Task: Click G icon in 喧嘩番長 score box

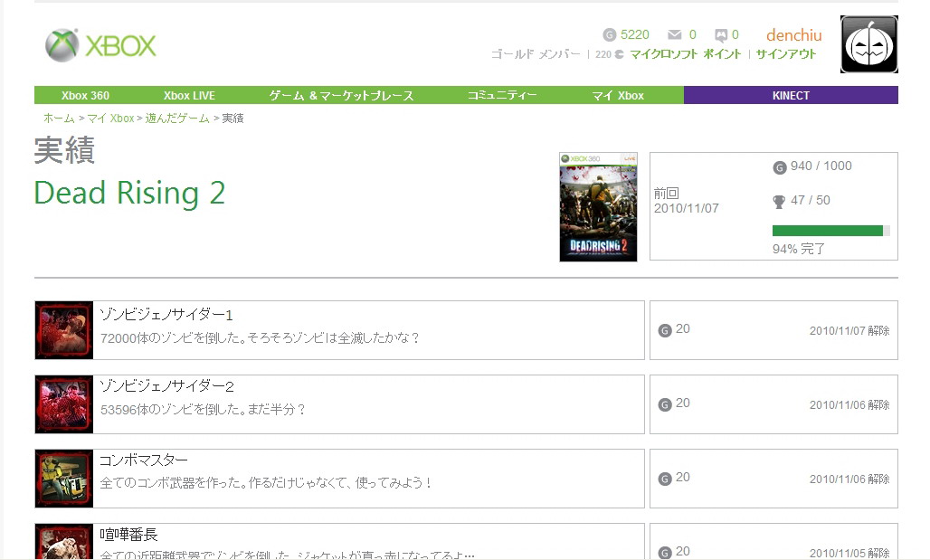Action: pos(665,552)
